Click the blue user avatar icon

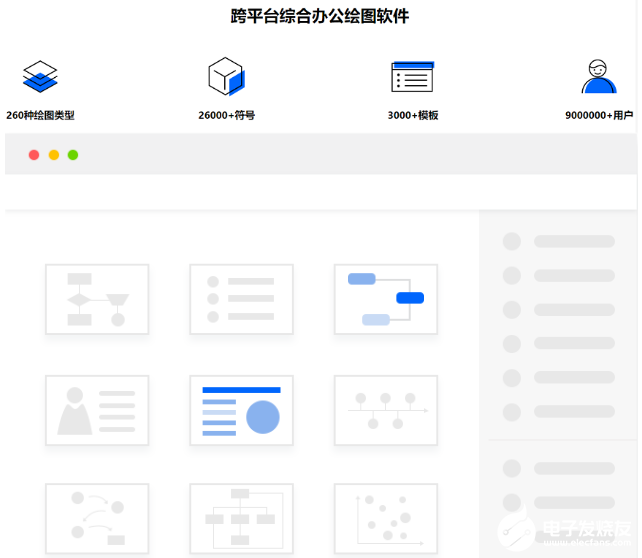click(598, 77)
